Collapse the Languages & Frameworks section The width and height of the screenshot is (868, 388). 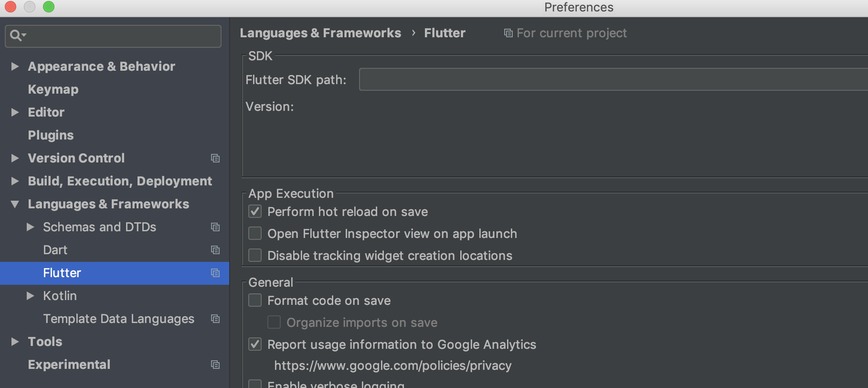click(14, 204)
